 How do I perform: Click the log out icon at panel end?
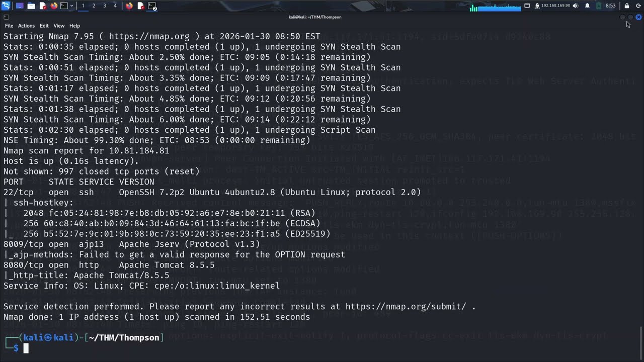pyautogui.click(x=638, y=6)
